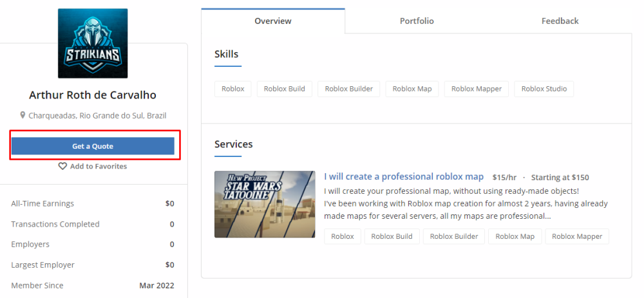Click the 'Starting at $150' text
This screenshot has width=644, height=298.
pos(560,178)
